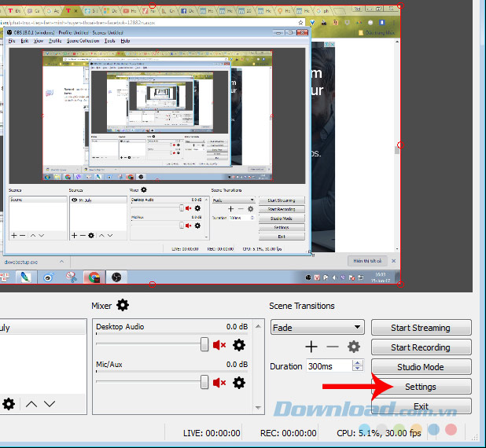Open source properties gear in Sources panel
486x448 pixels.
(x=9, y=404)
